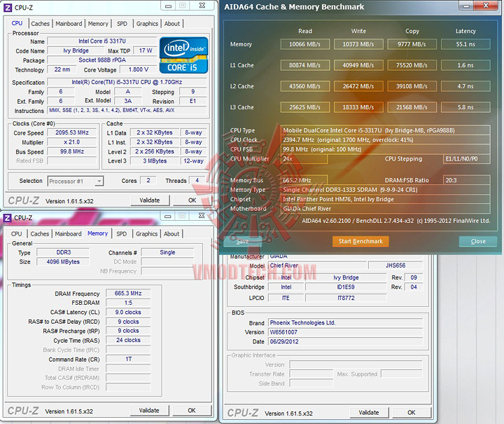Close the AIDA64 window via red X
This screenshot has width=504, height=424.
pos(486,6)
